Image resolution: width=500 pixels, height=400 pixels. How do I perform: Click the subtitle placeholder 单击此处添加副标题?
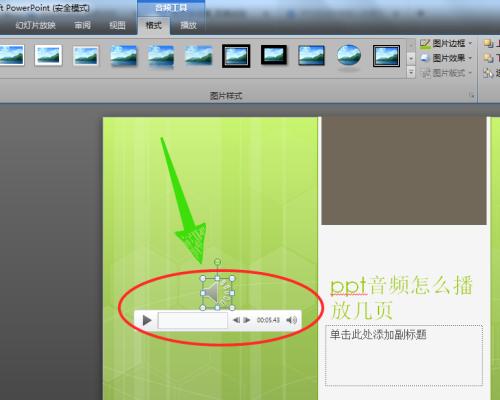tap(404, 355)
